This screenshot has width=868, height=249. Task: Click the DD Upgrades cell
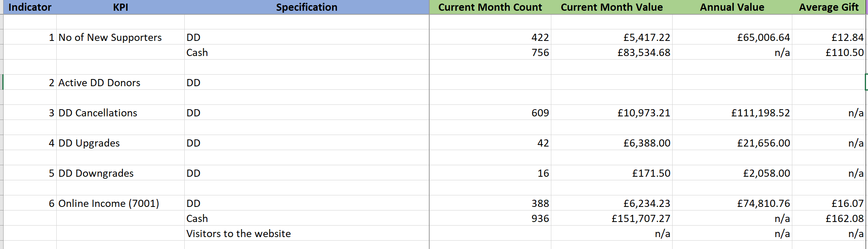pos(120,143)
